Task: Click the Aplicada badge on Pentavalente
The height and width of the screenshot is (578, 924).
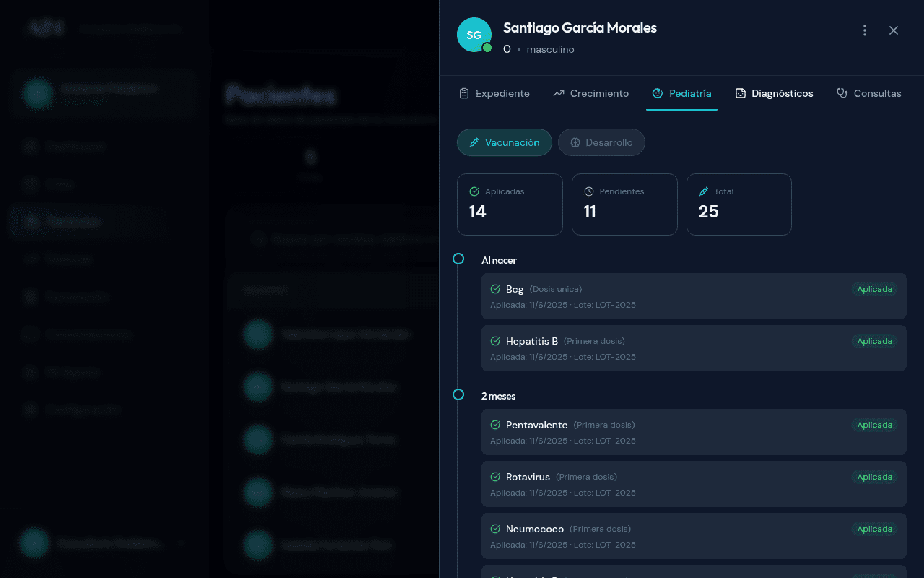Action: click(x=874, y=425)
